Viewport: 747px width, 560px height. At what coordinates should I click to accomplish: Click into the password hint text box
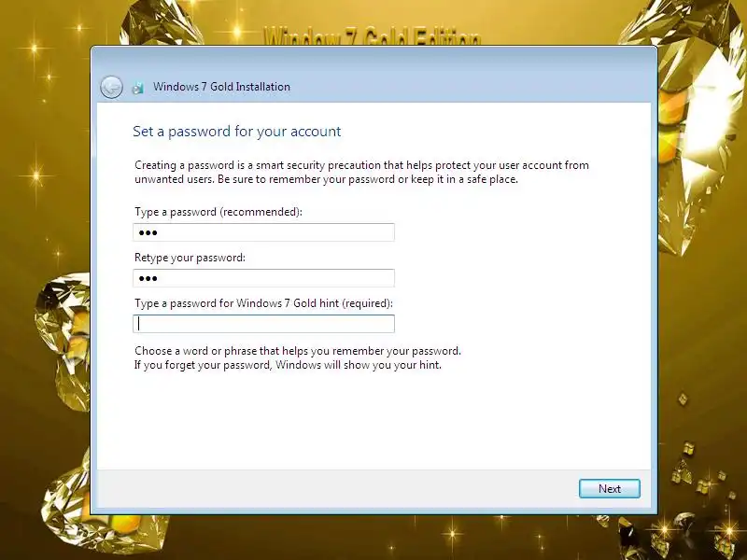[x=263, y=324]
